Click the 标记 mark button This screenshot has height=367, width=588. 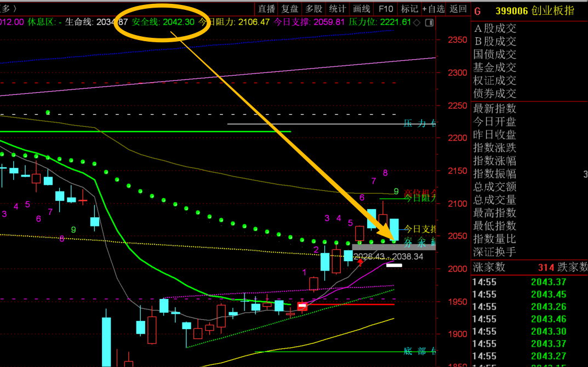pos(409,9)
